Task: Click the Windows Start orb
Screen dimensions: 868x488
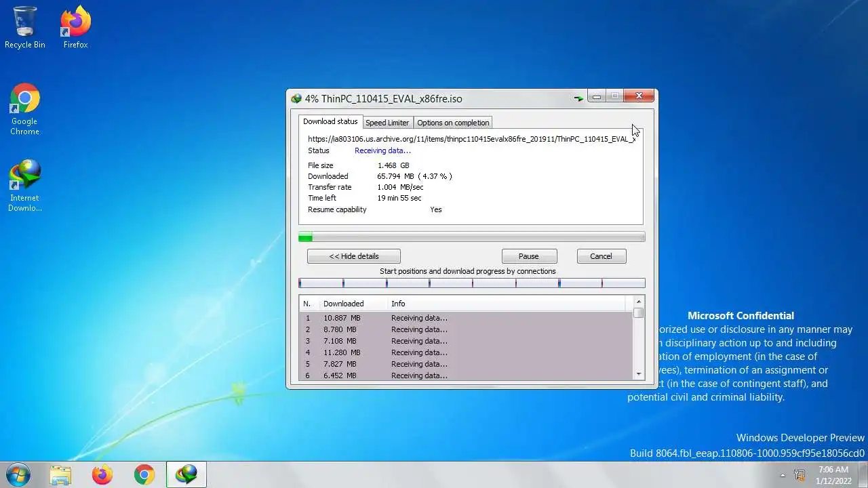Action: click(x=18, y=474)
